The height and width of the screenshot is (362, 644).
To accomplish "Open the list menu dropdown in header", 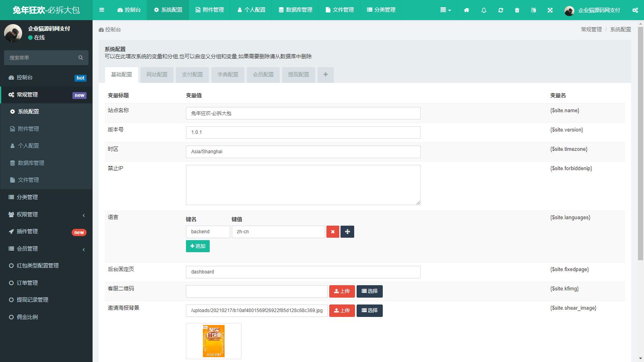I will 445,10.
